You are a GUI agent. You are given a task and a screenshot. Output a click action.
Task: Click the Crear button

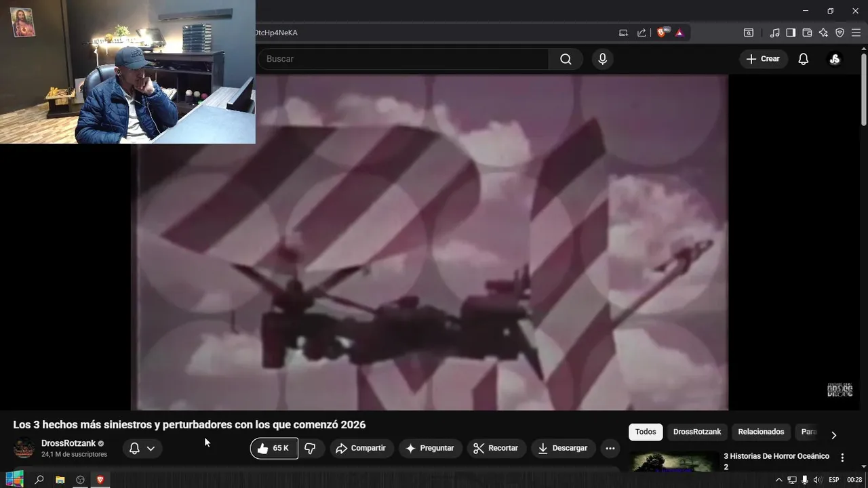(763, 59)
